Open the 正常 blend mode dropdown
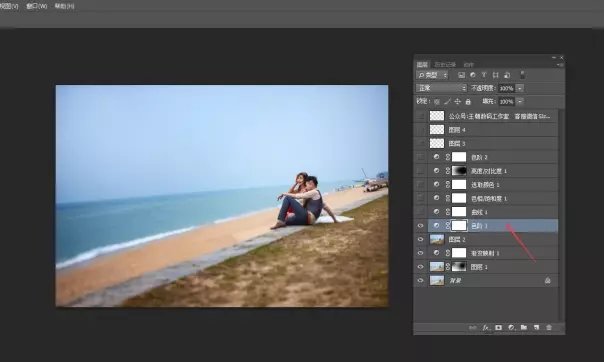This screenshot has height=362, width=605. [441, 88]
